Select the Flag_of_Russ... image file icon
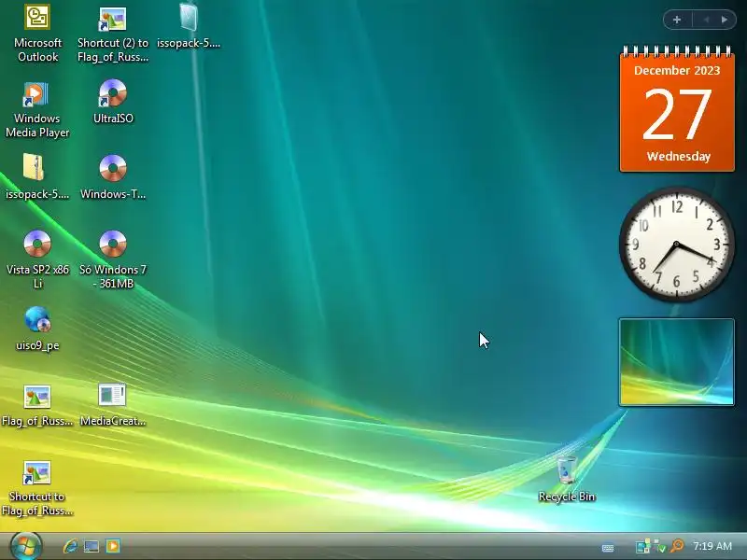The width and height of the screenshot is (747, 560). pyautogui.click(x=37, y=406)
